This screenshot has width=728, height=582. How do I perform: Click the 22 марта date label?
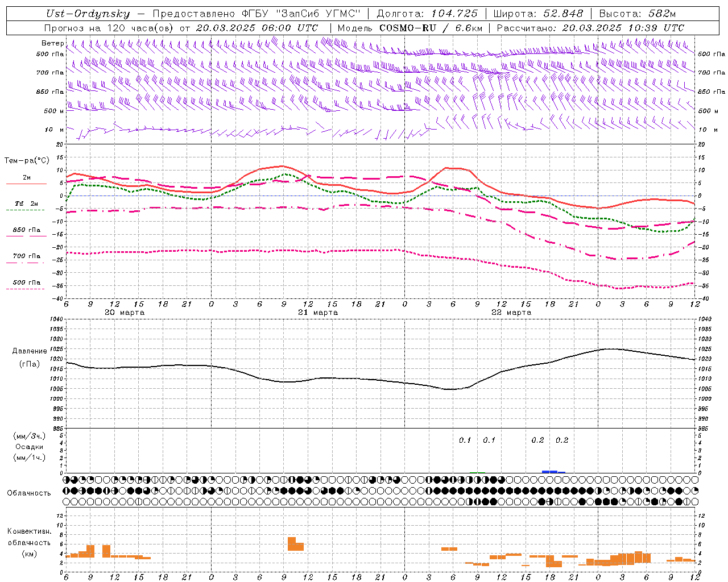pyautogui.click(x=511, y=312)
